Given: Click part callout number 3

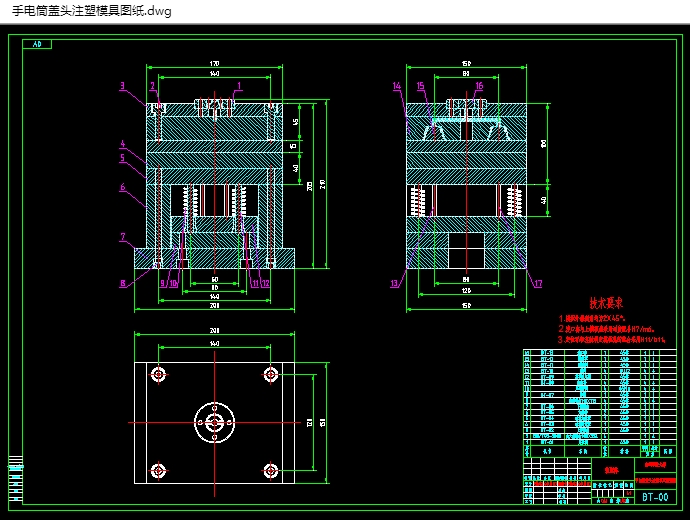Looking at the screenshot, I should pyautogui.click(x=122, y=86).
